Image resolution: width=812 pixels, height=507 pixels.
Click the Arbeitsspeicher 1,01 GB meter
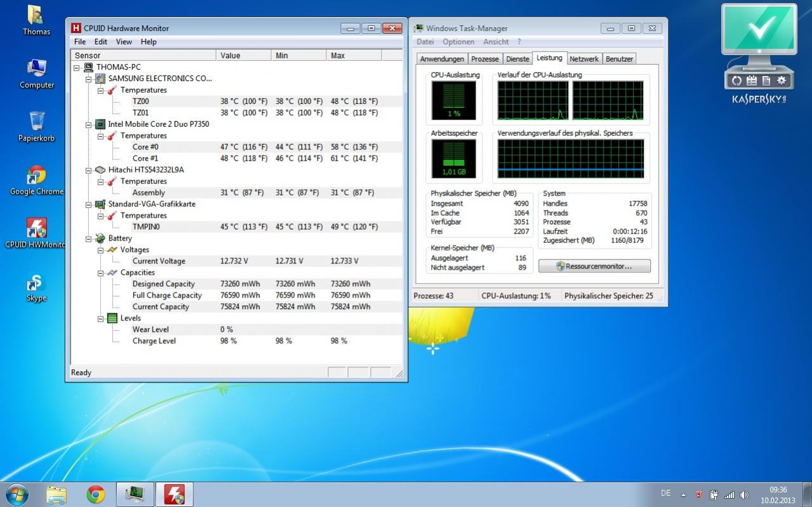pyautogui.click(x=454, y=159)
